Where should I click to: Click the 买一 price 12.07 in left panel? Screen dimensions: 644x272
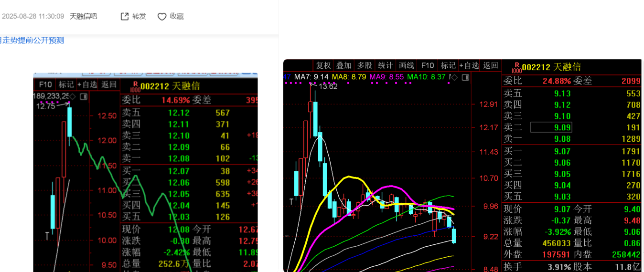point(179,171)
